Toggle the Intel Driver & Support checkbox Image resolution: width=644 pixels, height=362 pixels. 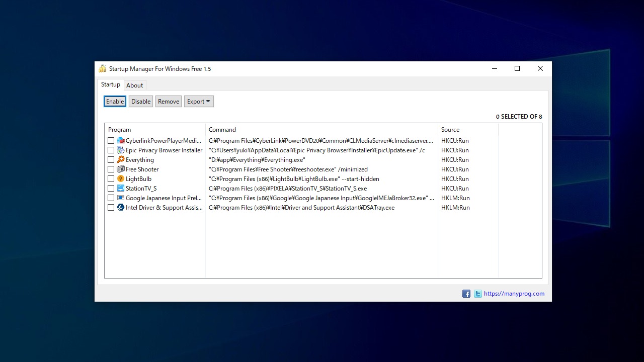[111, 208]
